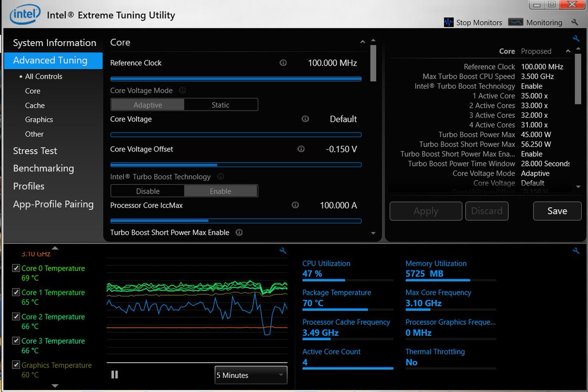Click the down arrow of the Proposed list scrollbar

pos(578,187)
